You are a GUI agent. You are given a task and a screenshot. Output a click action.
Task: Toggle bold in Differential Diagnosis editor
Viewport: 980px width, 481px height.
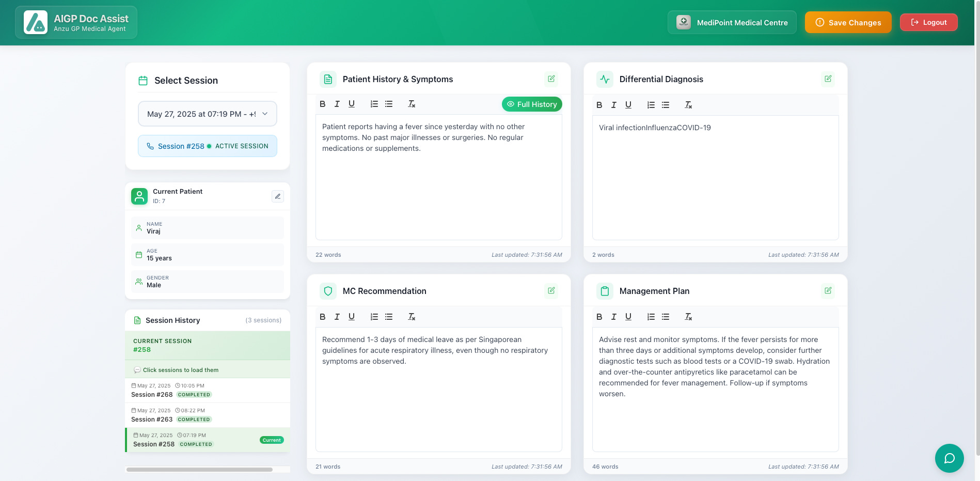pos(599,105)
